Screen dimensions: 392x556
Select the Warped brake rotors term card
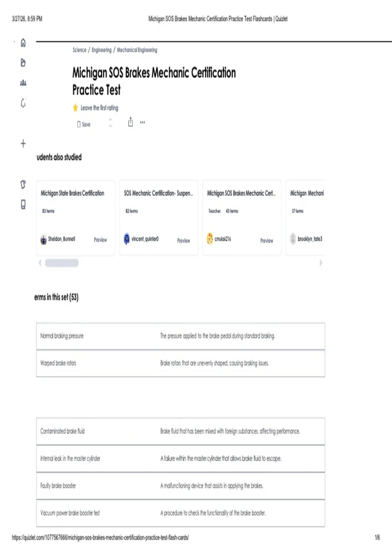tap(181, 363)
